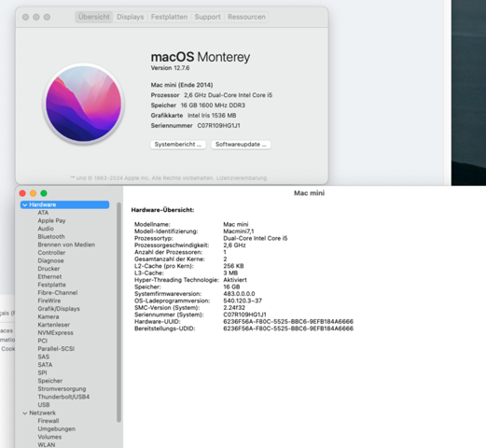Open the Ressourcen tab

tap(246, 17)
